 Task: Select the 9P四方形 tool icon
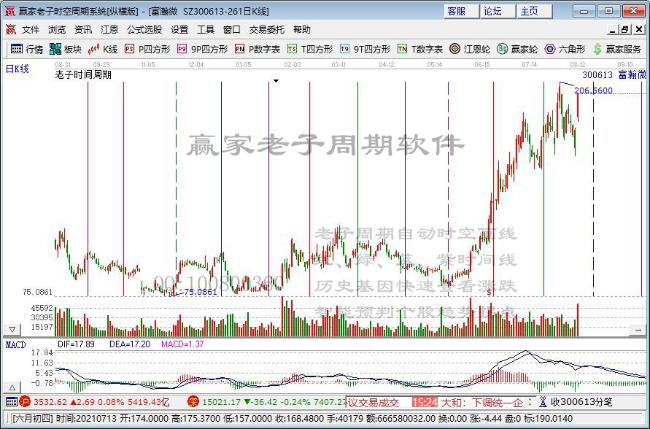(182, 49)
